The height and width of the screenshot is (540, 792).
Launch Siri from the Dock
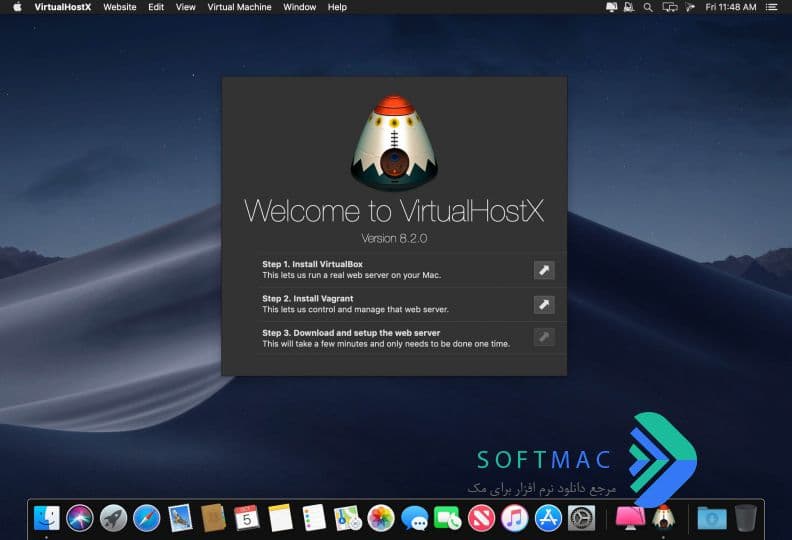point(80,518)
